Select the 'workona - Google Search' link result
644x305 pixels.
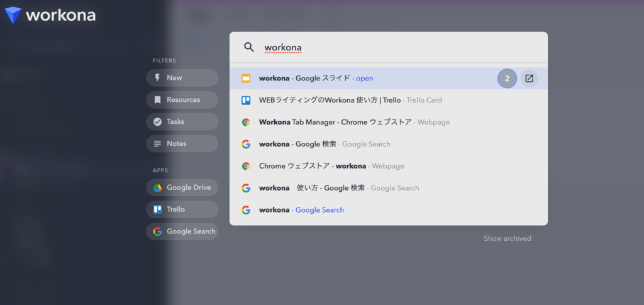389,210
